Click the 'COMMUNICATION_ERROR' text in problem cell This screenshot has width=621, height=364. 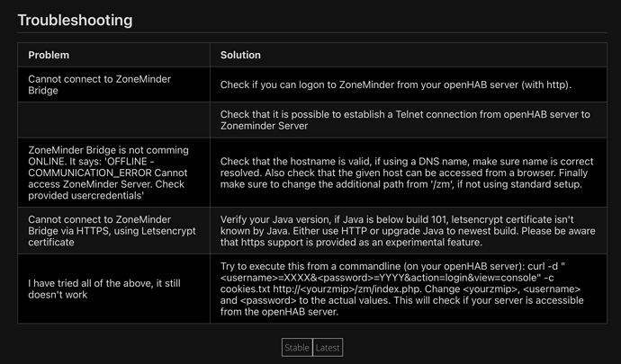pyautogui.click(x=90, y=173)
